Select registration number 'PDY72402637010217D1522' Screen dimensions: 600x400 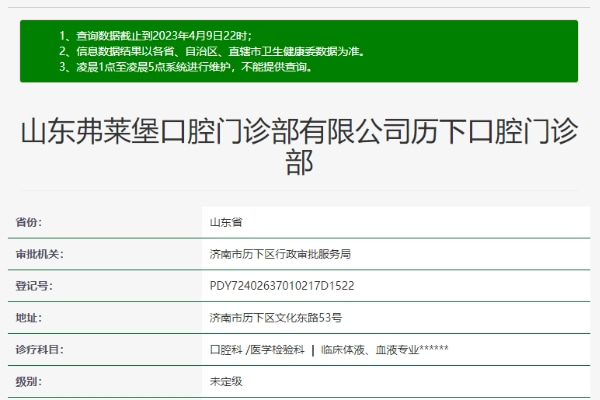pyautogui.click(x=282, y=286)
